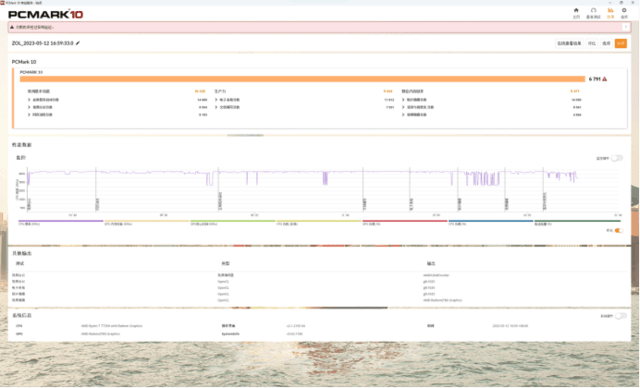Screen dimensions: 640x388
Task: Dismiss pink banner with right-side arrow
Action: (x=625, y=27)
